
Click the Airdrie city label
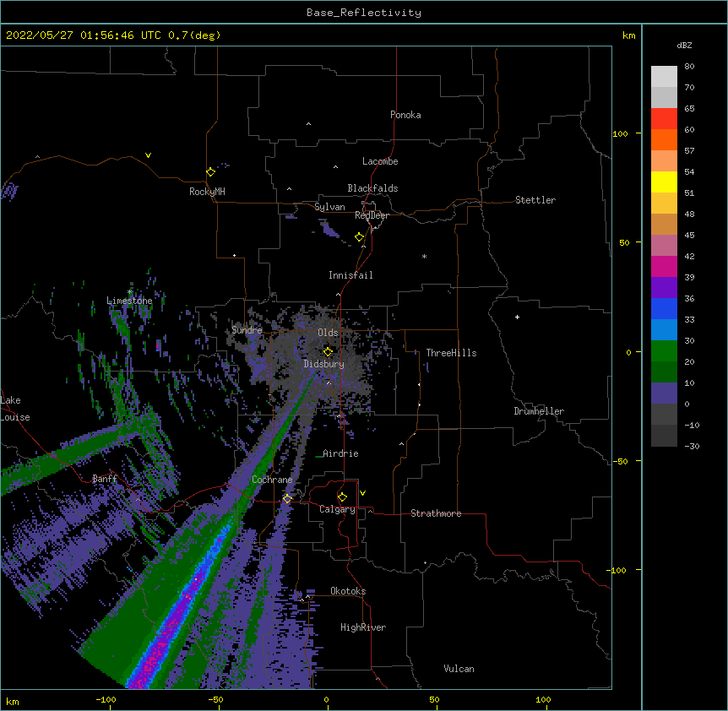pos(340,453)
